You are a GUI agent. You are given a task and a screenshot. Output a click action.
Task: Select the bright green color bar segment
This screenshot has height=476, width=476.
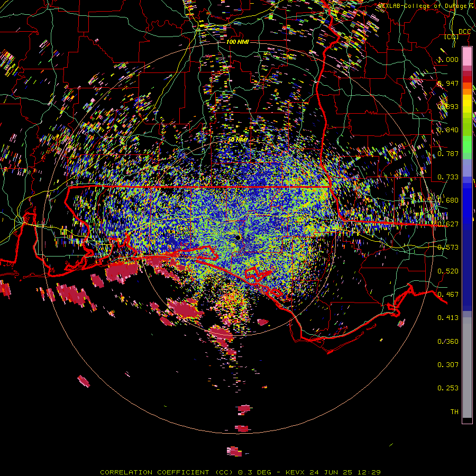[467, 145]
